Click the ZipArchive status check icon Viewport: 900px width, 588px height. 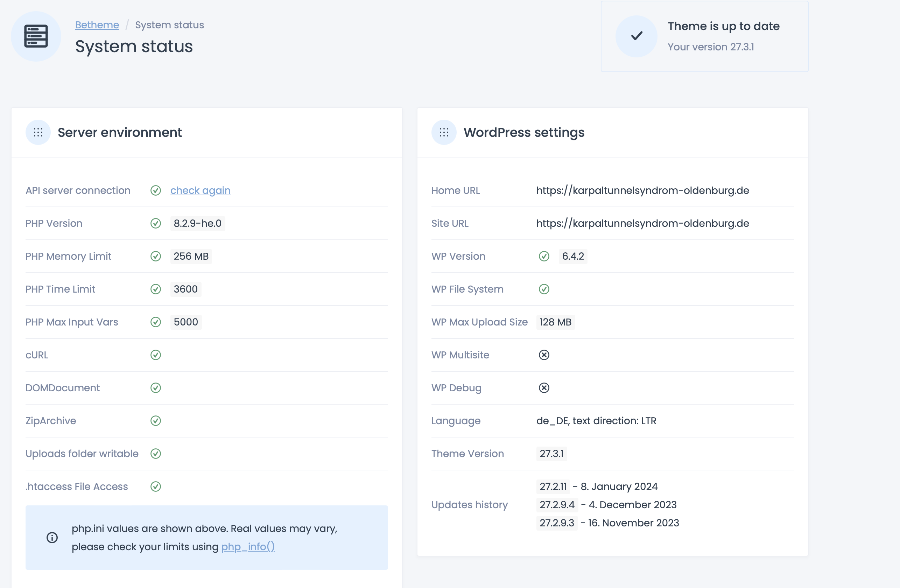click(156, 421)
